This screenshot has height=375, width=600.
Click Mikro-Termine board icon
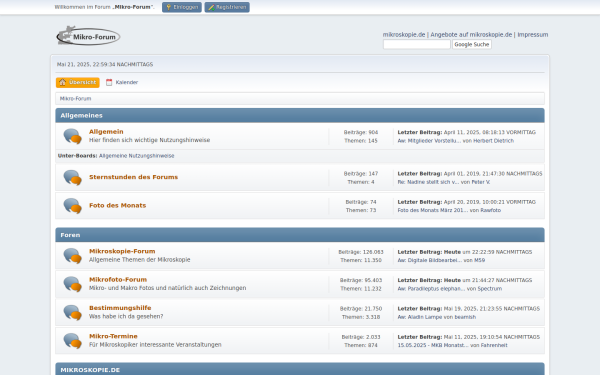click(72, 341)
